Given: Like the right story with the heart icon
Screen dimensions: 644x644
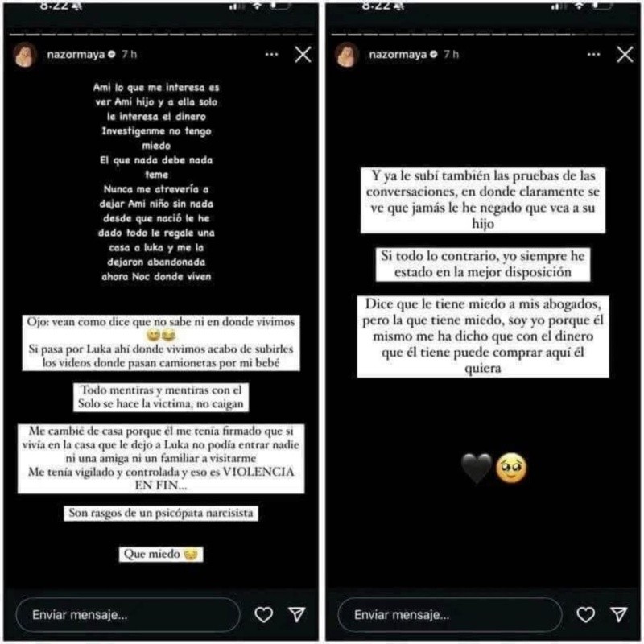Looking at the screenshot, I should (586, 615).
